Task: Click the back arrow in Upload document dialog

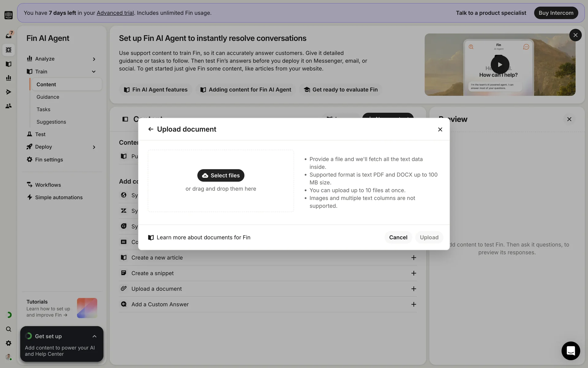Action: [x=150, y=129]
